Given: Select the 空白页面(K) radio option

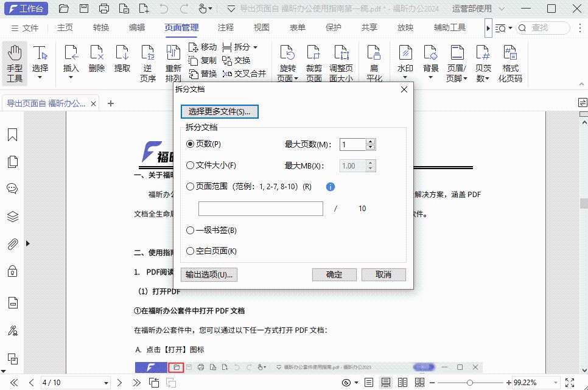Looking at the screenshot, I should click(190, 251).
